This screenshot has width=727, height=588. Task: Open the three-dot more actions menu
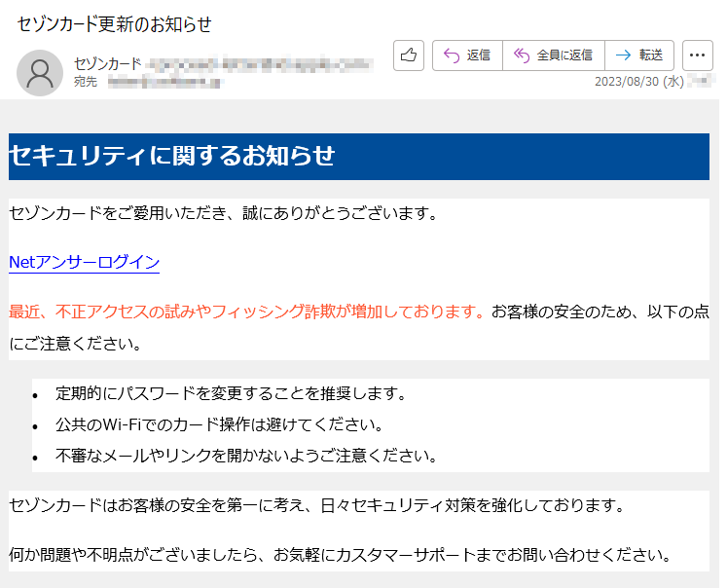(698, 55)
